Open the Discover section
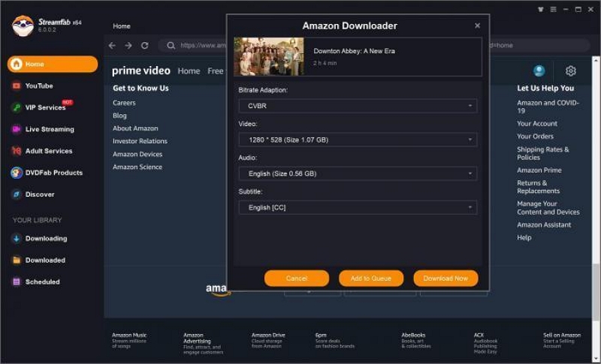The width and height of the screenshot is (601, 364). pos(40,194)
